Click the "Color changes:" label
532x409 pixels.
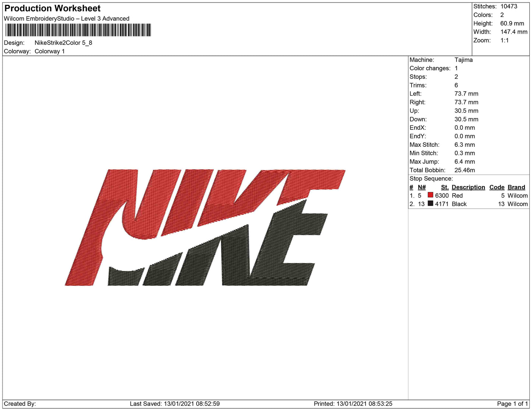coord(430,68)
